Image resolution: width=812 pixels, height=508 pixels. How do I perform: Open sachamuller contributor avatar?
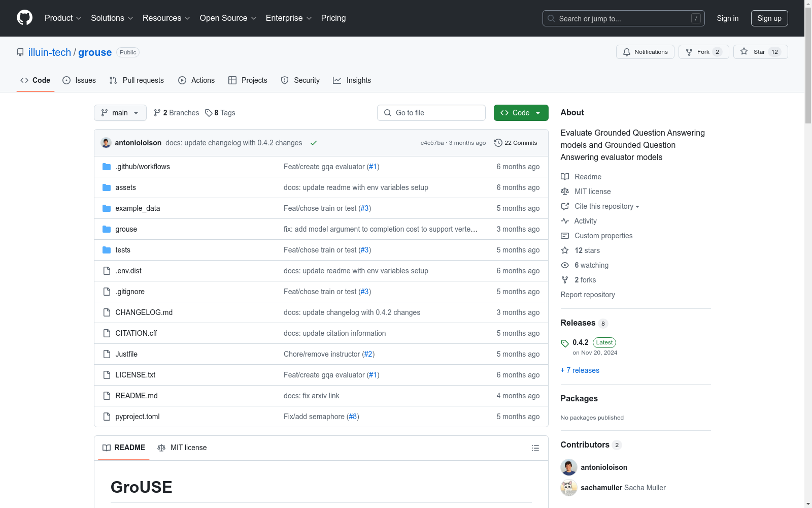pos(569,488)
